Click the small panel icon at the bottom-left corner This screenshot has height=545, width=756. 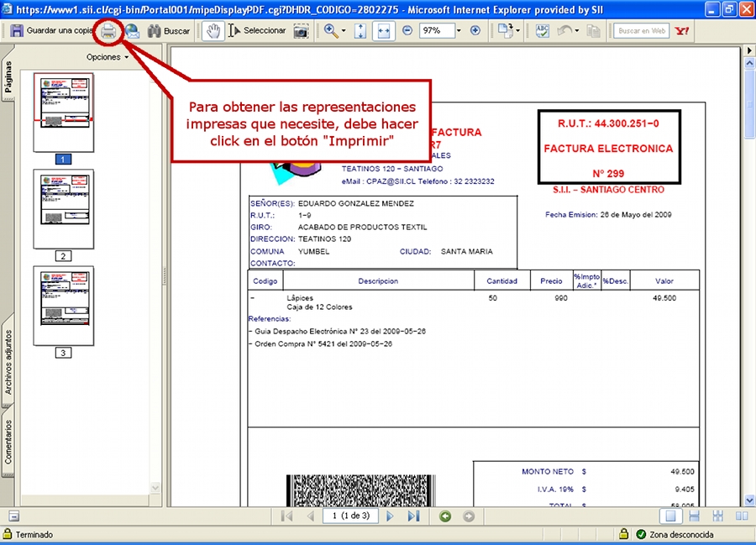click(x=14, y=516)
